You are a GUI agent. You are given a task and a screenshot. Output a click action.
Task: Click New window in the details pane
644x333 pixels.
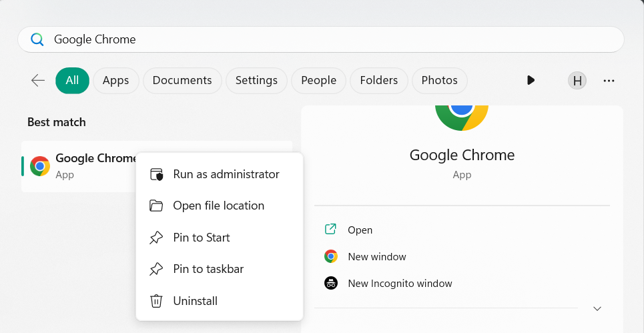tap(376, 256)
